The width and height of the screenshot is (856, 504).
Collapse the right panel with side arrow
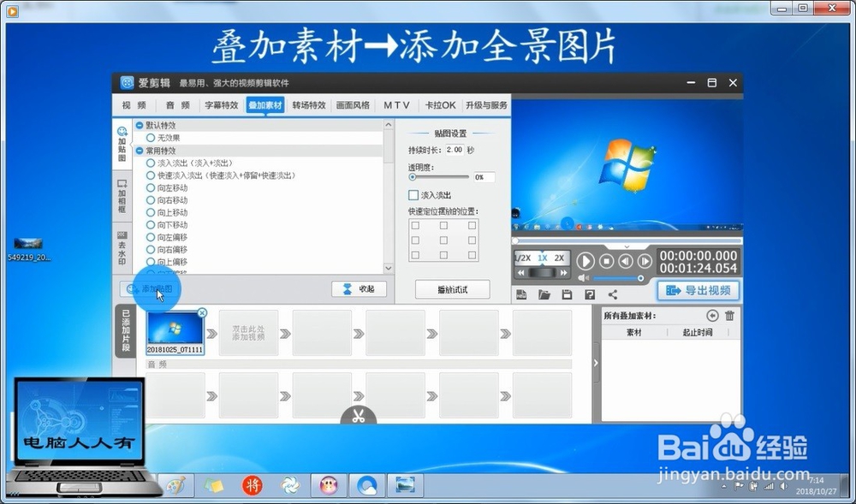[x=596, y=364]
